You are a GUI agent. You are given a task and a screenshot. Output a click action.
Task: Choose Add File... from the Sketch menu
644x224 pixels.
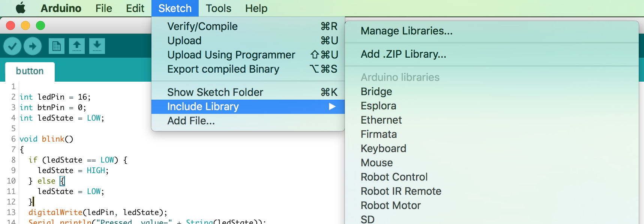pyautogui.click(x=248, y=121)
